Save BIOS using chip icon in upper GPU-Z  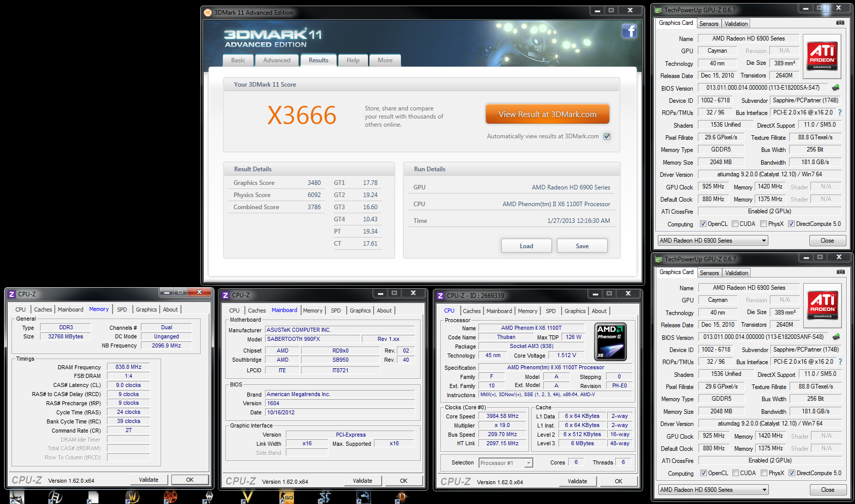836,88
